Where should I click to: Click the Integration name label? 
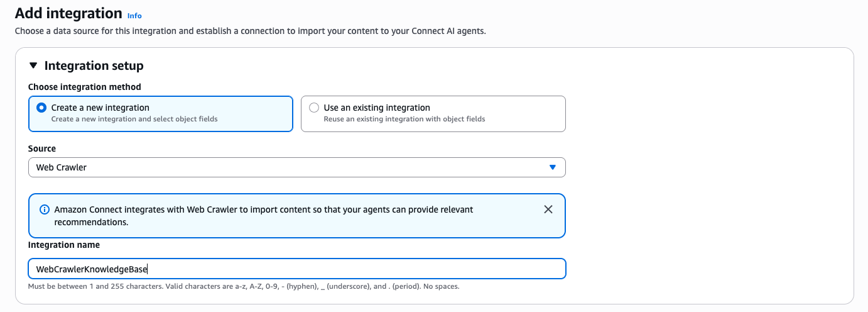(64, 245)
